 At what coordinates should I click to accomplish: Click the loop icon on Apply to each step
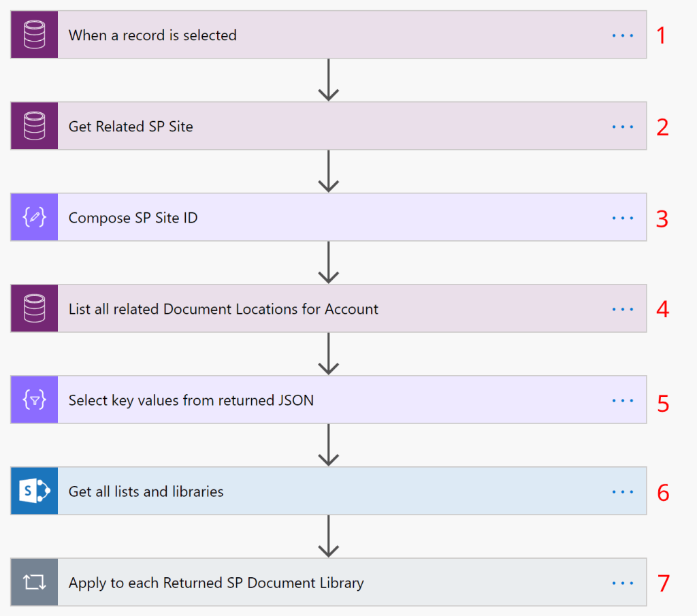point(34,582)
